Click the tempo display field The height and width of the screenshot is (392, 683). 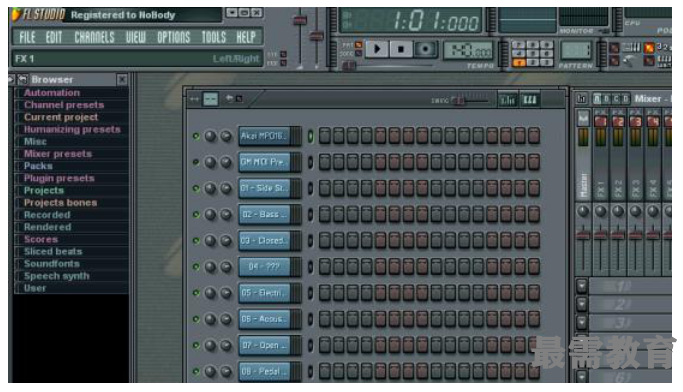click(469, 51)
